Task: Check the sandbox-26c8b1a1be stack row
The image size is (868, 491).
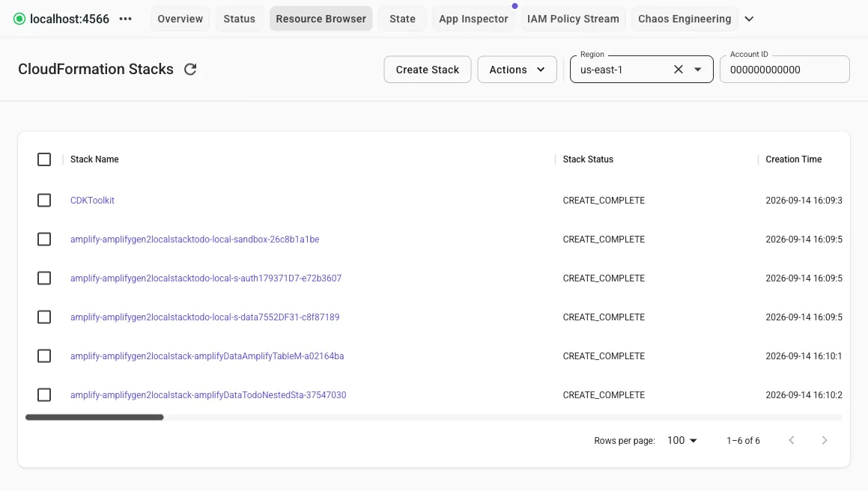Action: click(44, 239)
